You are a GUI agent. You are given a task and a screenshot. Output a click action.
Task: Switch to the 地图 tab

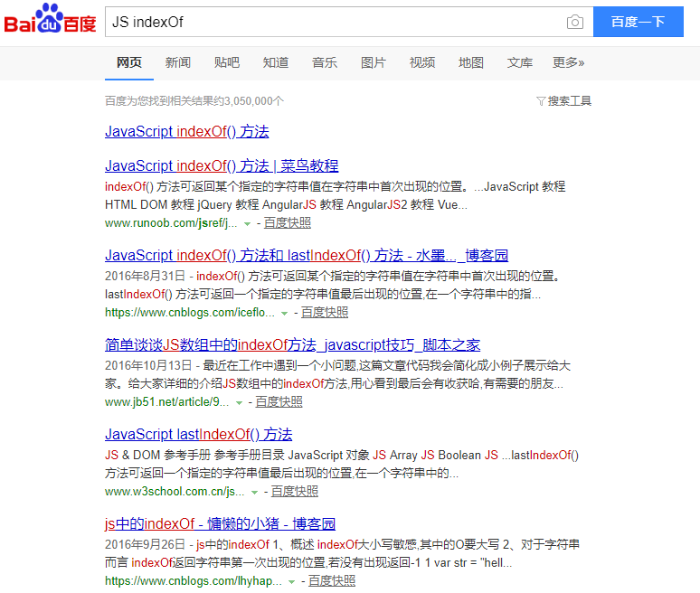pos(471,62)
